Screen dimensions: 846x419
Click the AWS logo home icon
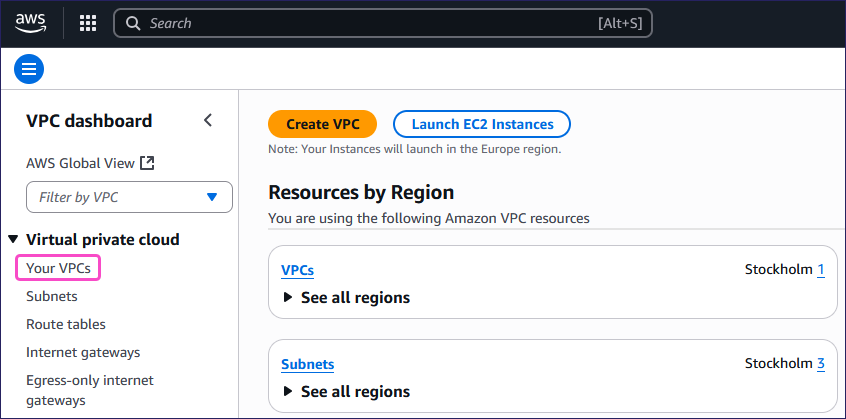[x=31, y=22]
